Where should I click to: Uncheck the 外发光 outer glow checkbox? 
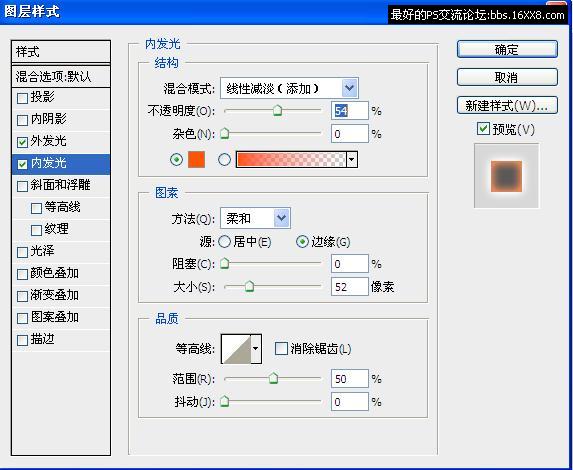(22, 142)
